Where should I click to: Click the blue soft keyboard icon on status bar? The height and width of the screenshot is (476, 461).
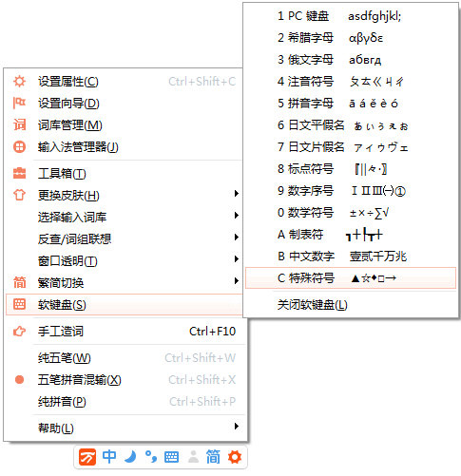tap(171, 457)
